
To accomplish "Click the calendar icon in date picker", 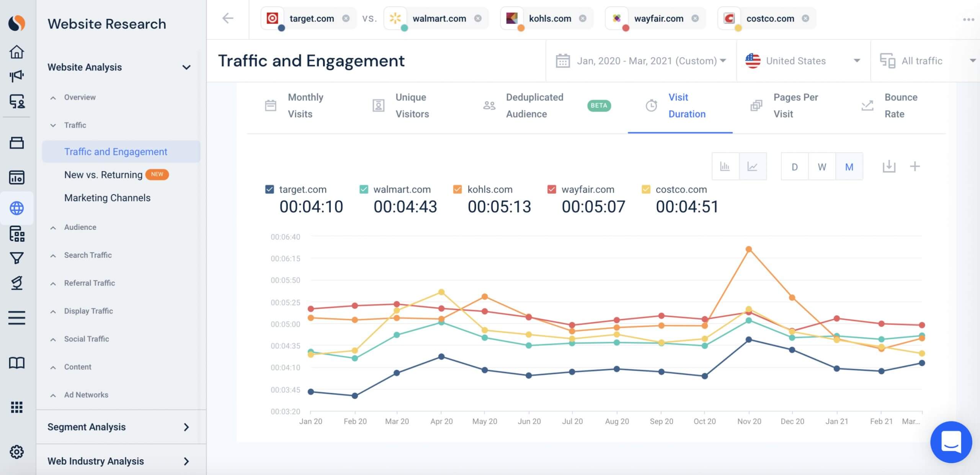I will click(563, 61).
